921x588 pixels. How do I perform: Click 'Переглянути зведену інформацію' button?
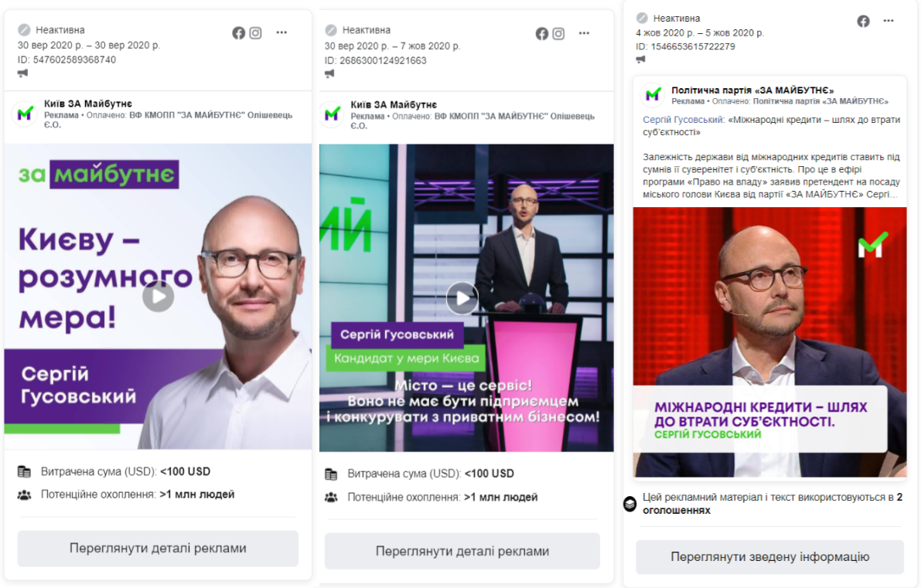pos(769,557)
